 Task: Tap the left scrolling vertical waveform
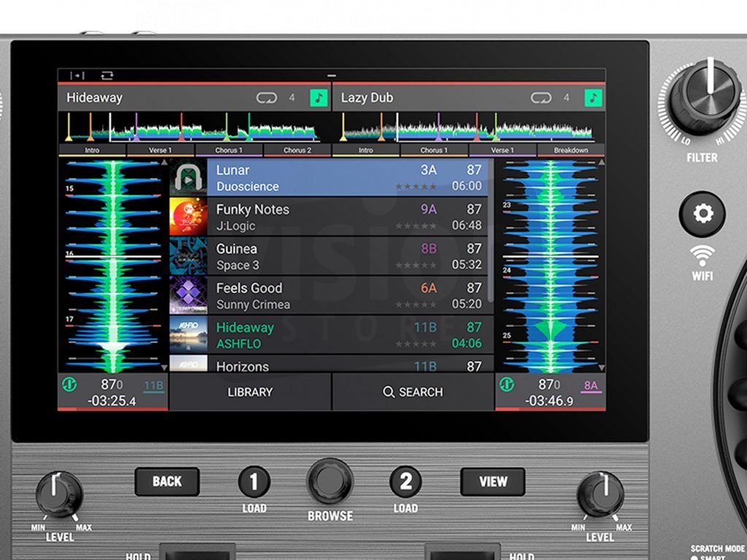[113, 265]
